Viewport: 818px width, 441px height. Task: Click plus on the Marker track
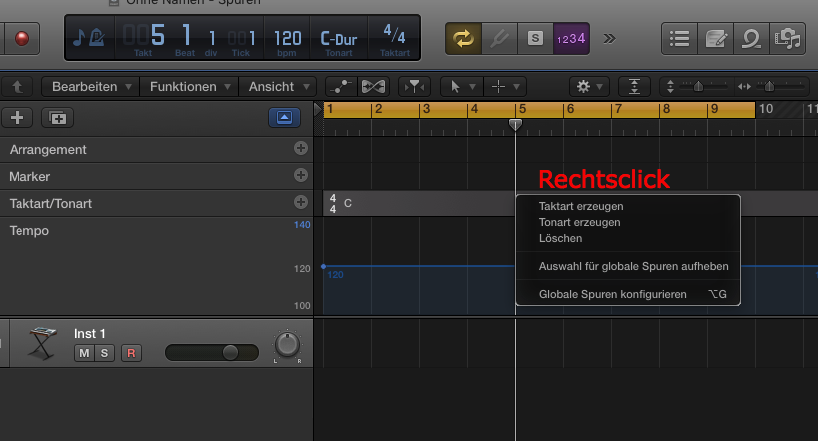pyautogui.click(x=300, y=175)
